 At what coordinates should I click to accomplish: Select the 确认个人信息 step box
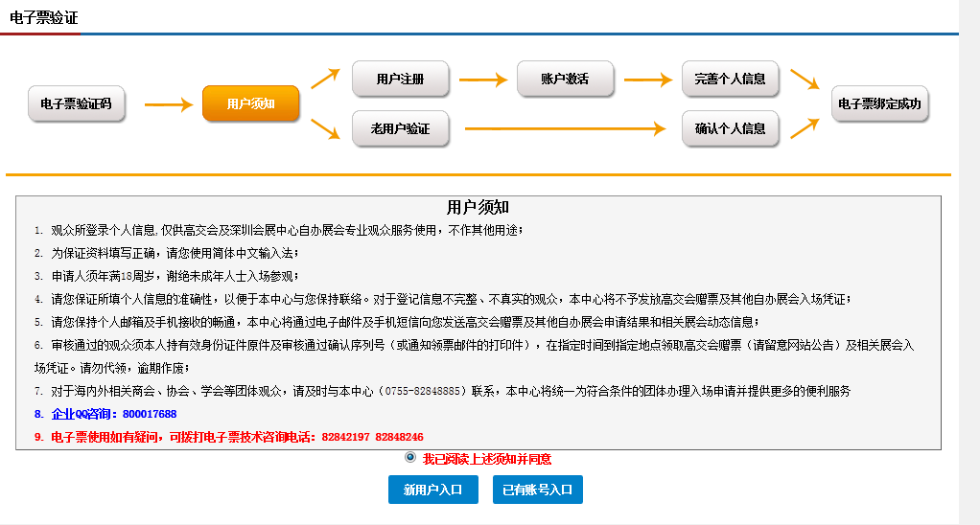pos(730,128)
